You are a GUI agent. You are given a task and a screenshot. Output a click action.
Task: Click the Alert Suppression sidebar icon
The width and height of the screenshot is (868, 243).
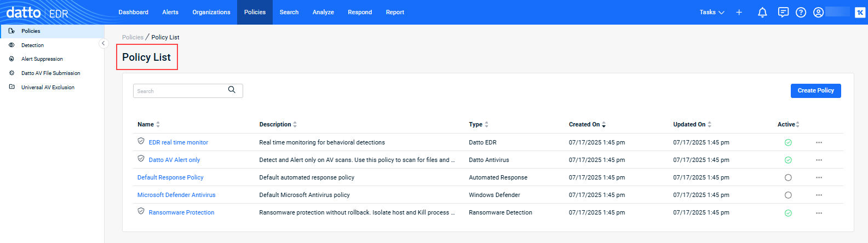pyautogui.click(x=12, y=59)
